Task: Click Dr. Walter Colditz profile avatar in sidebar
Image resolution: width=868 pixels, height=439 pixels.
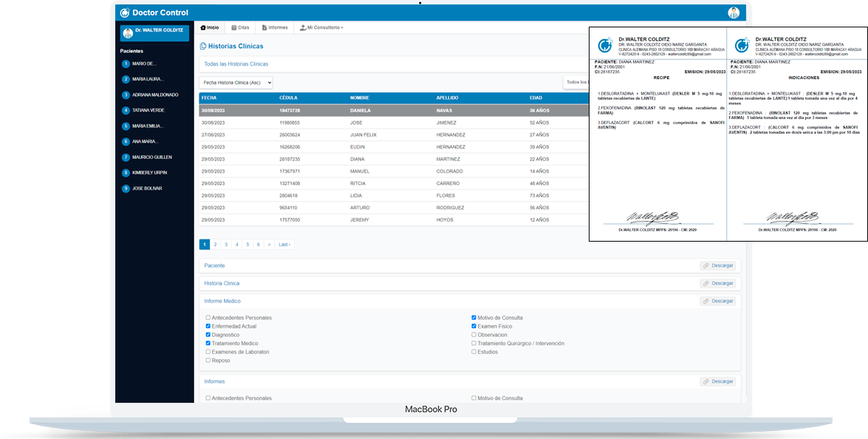Action: point(127,32)
